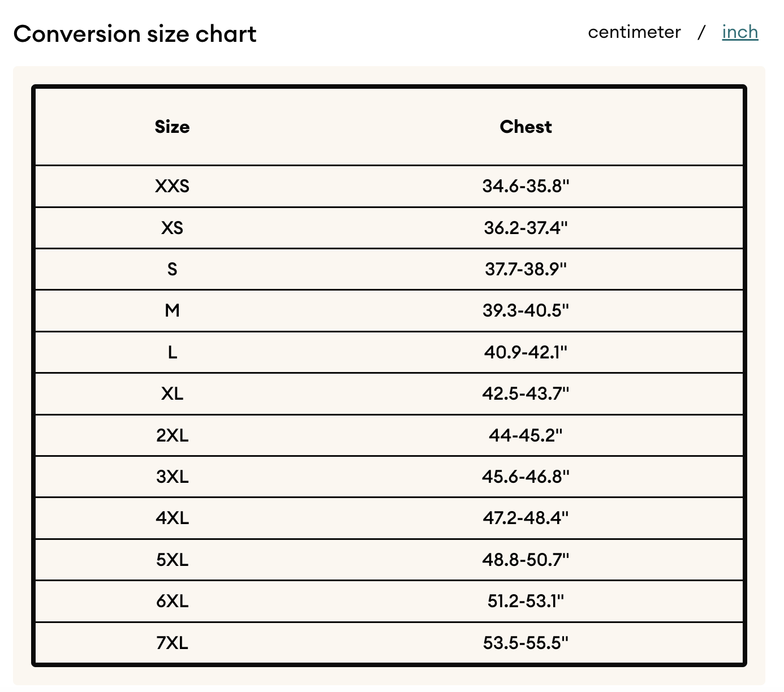The image size is (784, 692).
Task: Select the XS size label
Action: [x=172, y=228]
